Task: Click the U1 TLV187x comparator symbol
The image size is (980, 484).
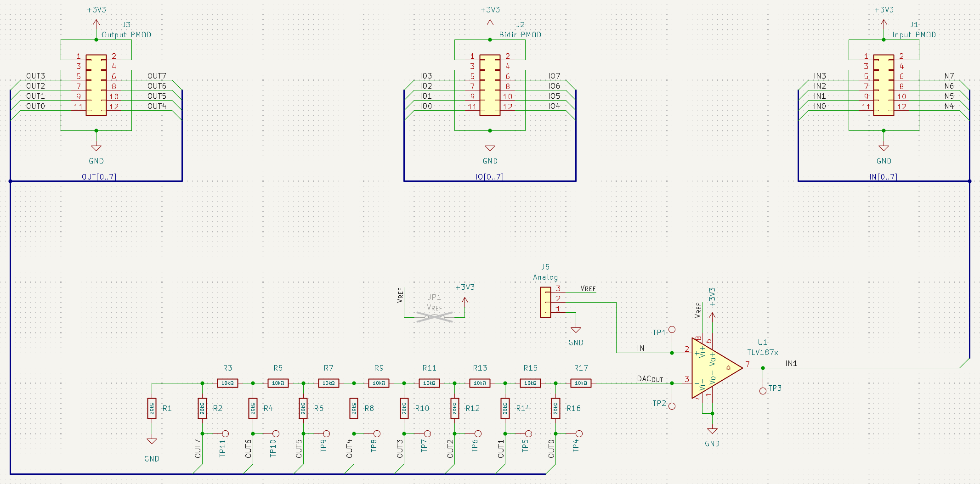Action: click(x=717, y=368)
